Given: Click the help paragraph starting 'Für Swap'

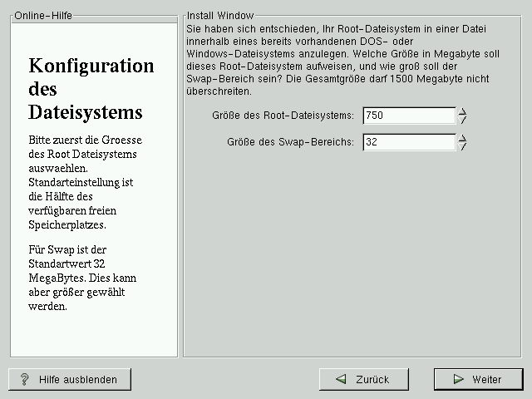Looking at the screenshot, I should tap(81, 277).
